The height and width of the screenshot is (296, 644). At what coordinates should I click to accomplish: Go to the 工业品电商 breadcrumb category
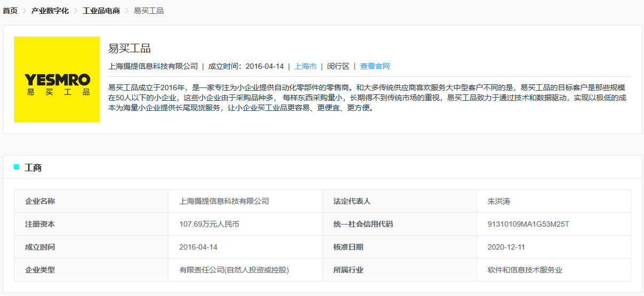[x=101, y=11]
